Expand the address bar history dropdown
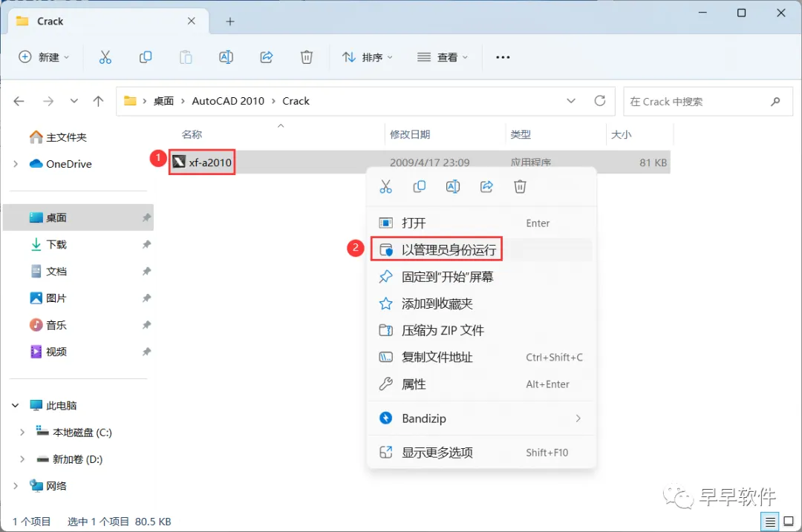Screen dimensions: 802x532 571,101
